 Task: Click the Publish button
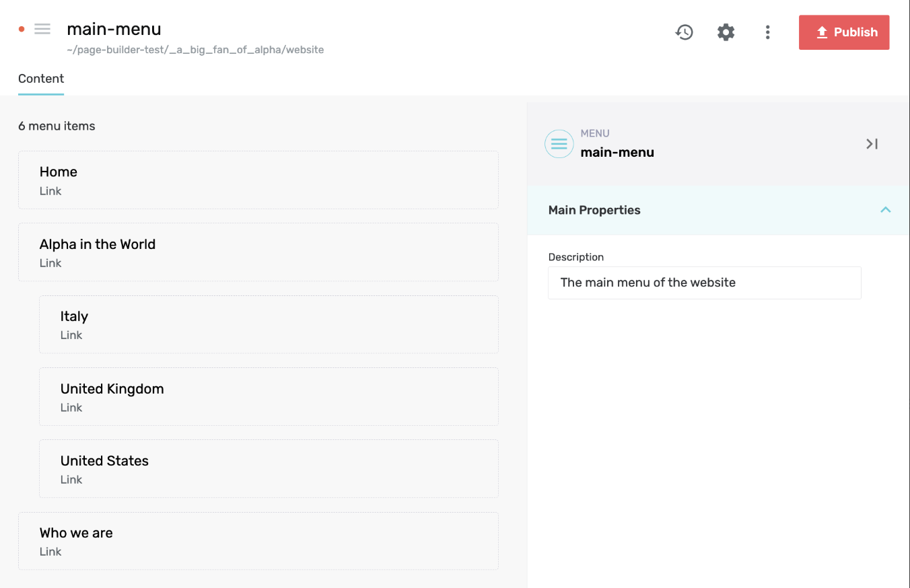(x=844, y=32)
